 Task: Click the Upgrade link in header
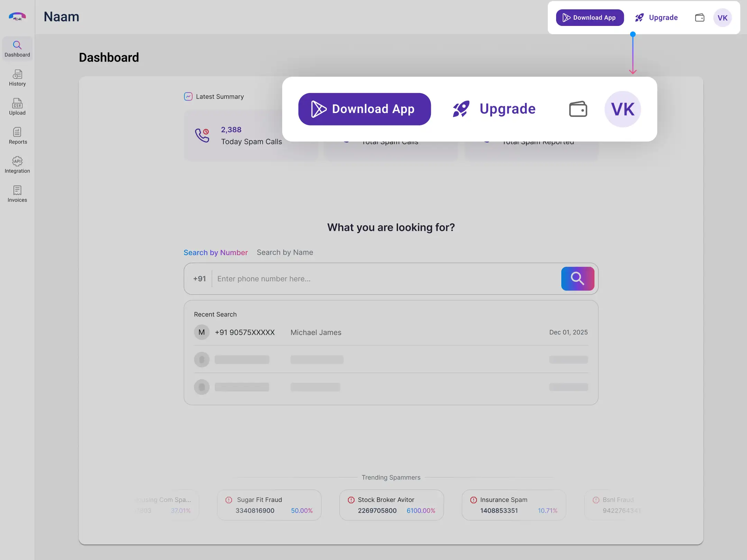(x=656, y=18)
